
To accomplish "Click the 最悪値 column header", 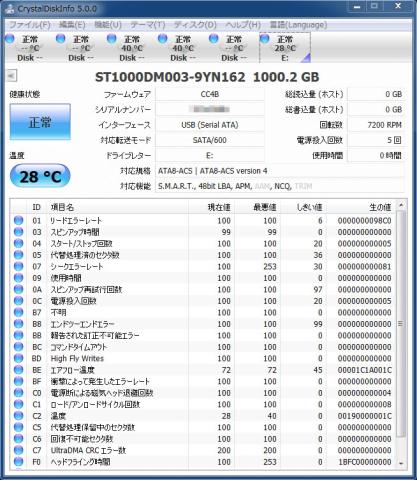I will [x=257, y=207].
